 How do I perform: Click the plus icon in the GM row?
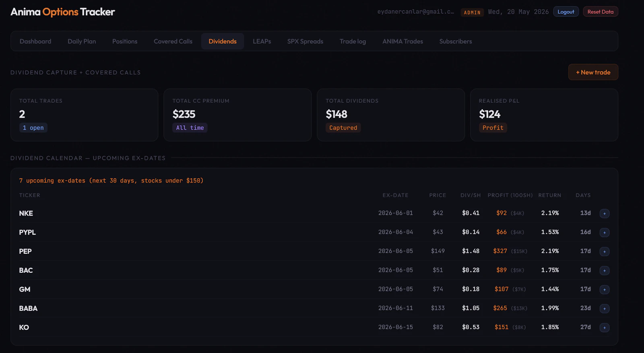(605, 289)
